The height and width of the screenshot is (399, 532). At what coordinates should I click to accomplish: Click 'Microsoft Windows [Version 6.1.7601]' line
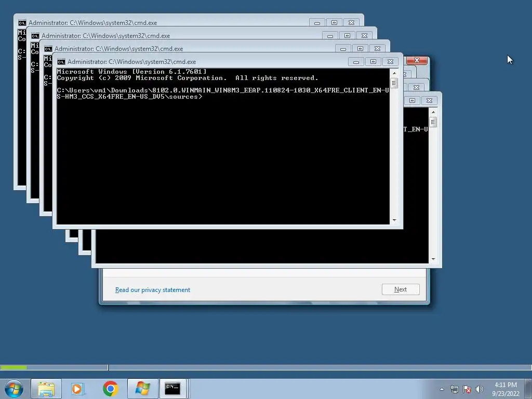point(131,72)
